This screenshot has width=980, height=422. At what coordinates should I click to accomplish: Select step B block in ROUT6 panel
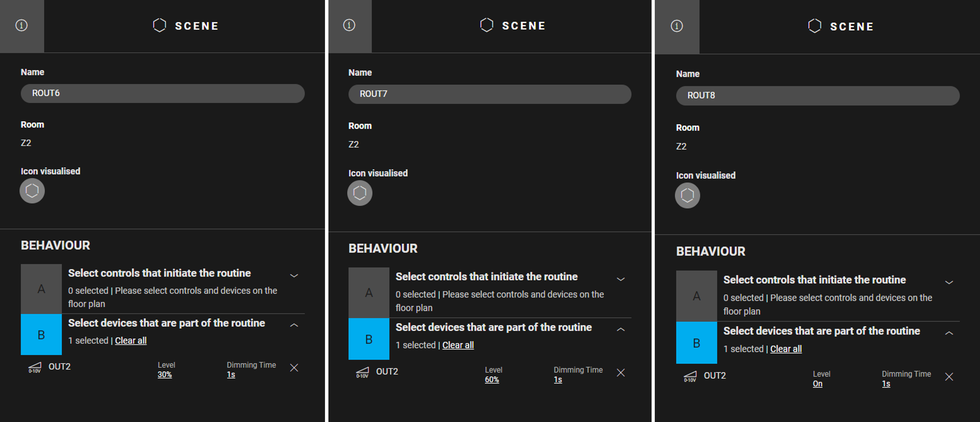tap(42, 334)
